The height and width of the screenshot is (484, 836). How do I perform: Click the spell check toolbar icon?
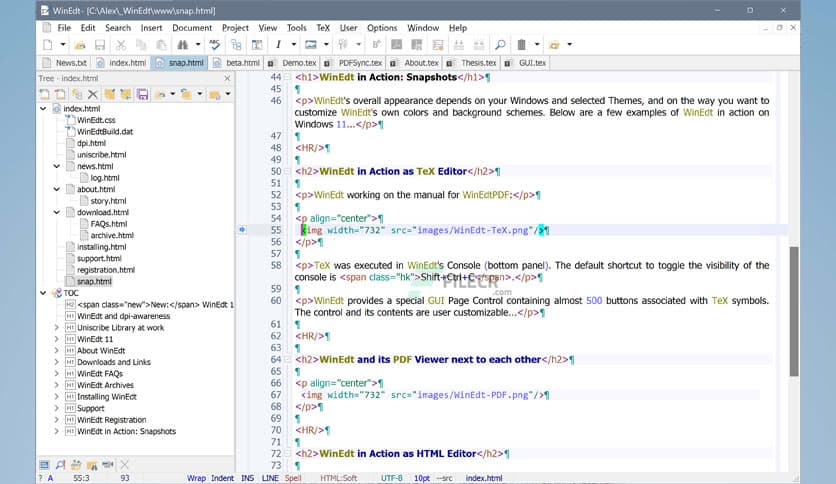[x=215, y=45]
